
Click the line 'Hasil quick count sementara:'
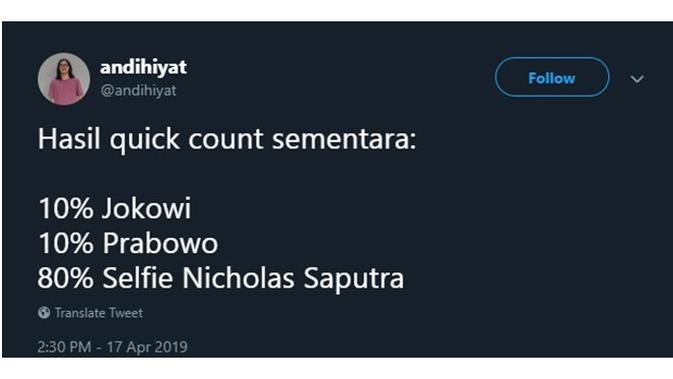(227, 140)
